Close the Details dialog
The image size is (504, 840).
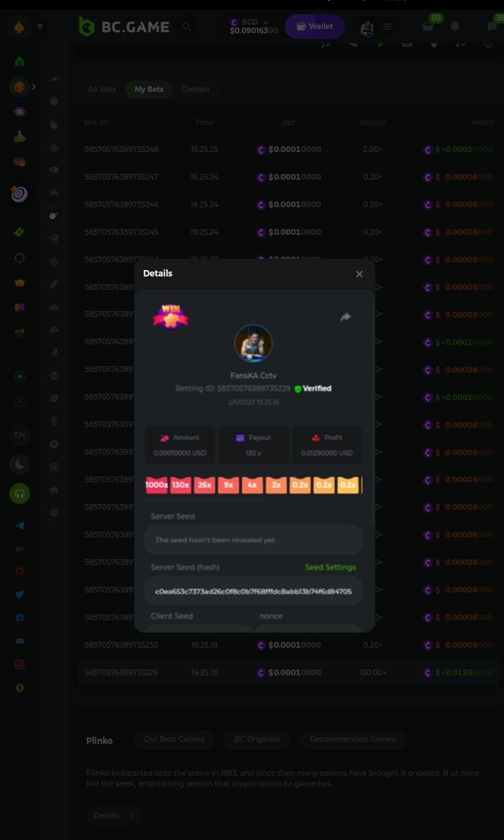(359, 274)
